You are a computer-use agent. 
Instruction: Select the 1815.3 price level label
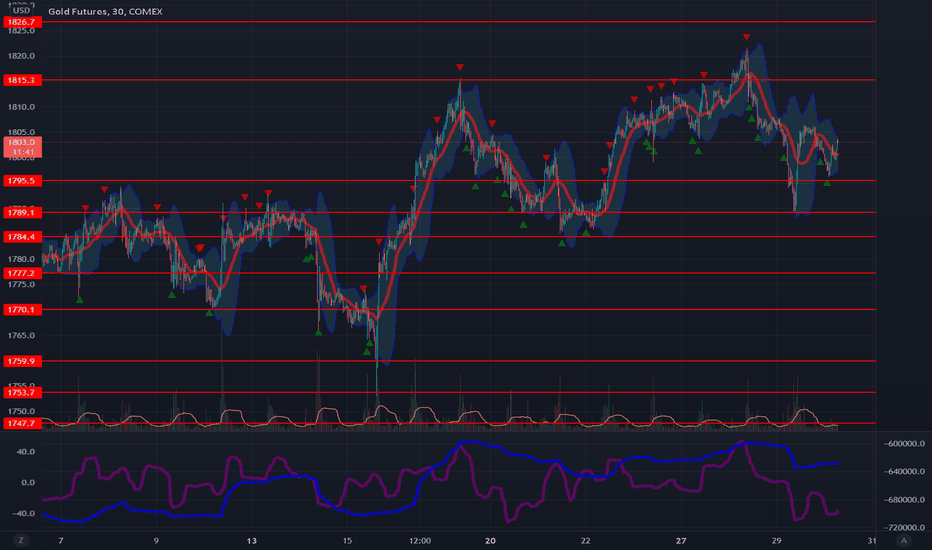click(x=23, y=80)
